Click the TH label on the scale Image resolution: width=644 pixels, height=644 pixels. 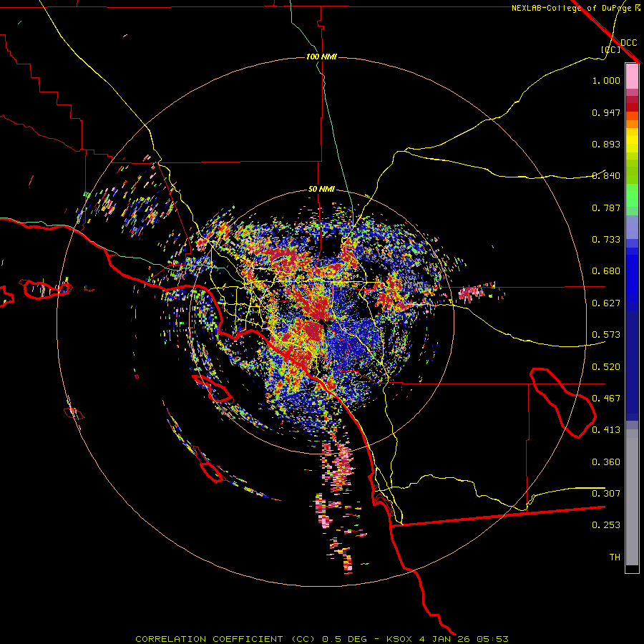coord(615,557)
